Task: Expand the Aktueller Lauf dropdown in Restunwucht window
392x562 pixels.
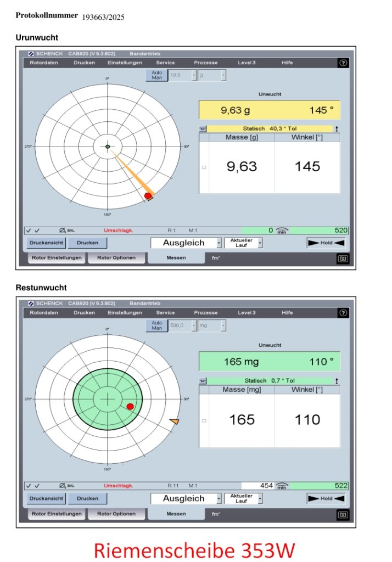Action: (x=260, y=498)
